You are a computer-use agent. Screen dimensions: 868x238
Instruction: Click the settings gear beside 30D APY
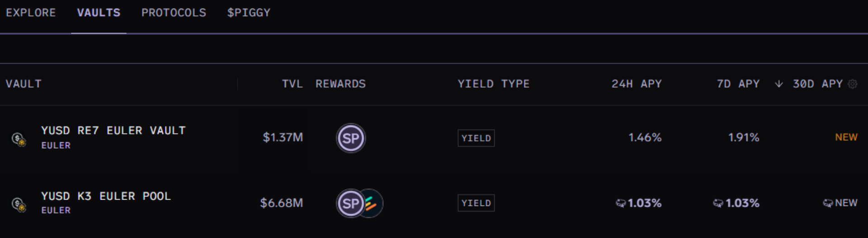coord(853,84)
